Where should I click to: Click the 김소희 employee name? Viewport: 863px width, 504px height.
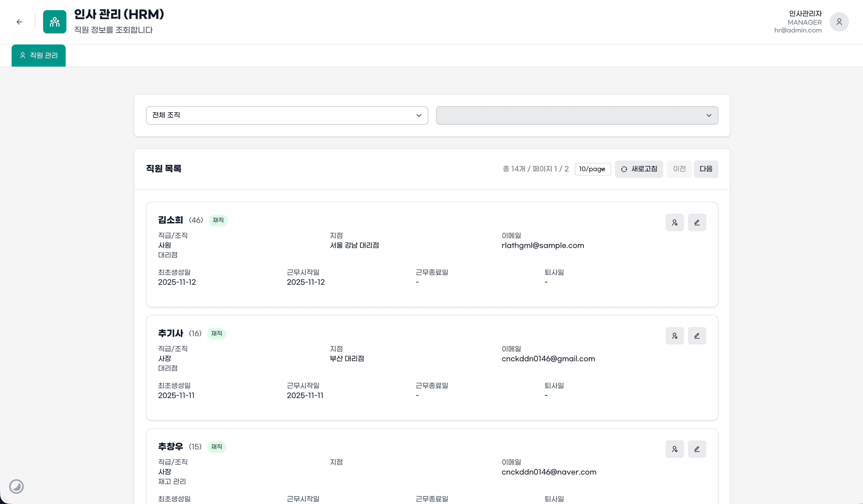170,220
